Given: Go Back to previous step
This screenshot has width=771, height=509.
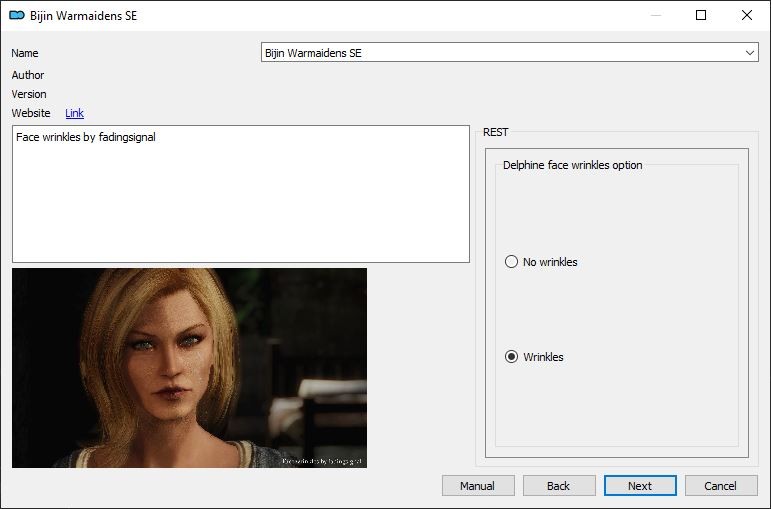Looking at the screenshot, I should (x=559, y=486).
